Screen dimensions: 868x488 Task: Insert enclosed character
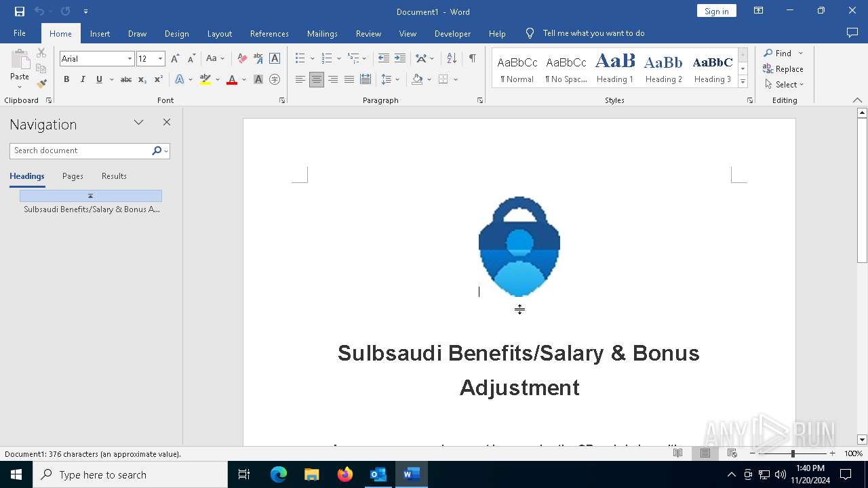click(275, 79)
